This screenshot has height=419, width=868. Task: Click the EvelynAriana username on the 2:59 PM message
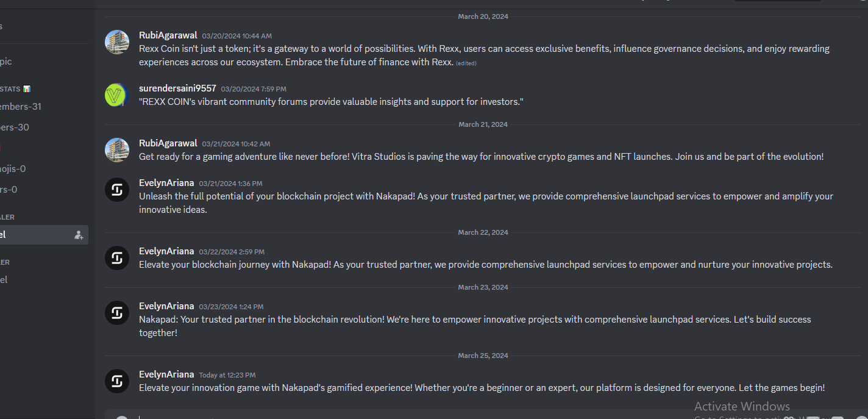pos(166,251)
